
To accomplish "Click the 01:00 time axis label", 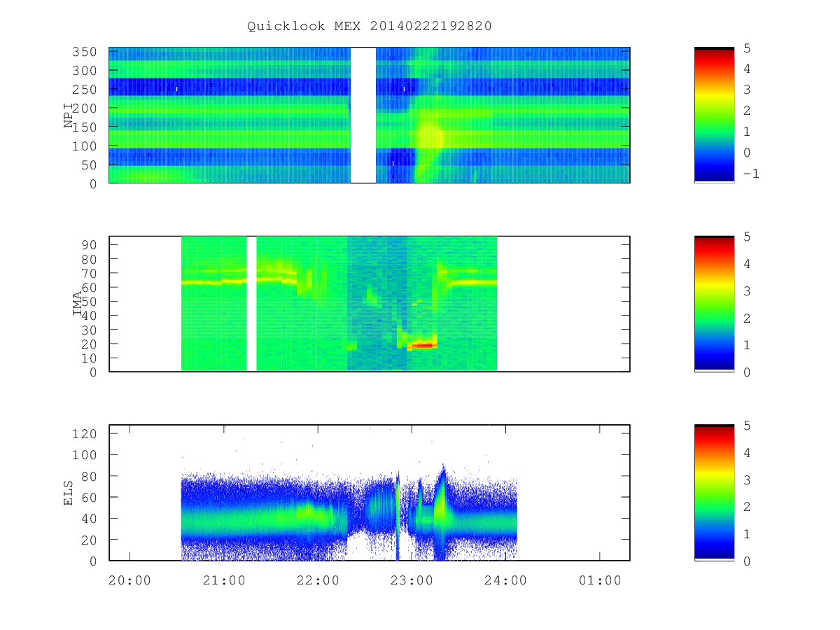I will 600,580.
